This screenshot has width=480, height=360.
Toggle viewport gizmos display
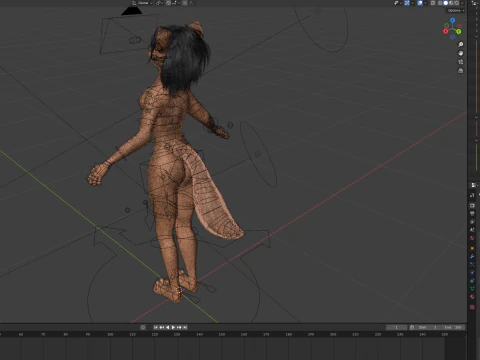(407, 3)
